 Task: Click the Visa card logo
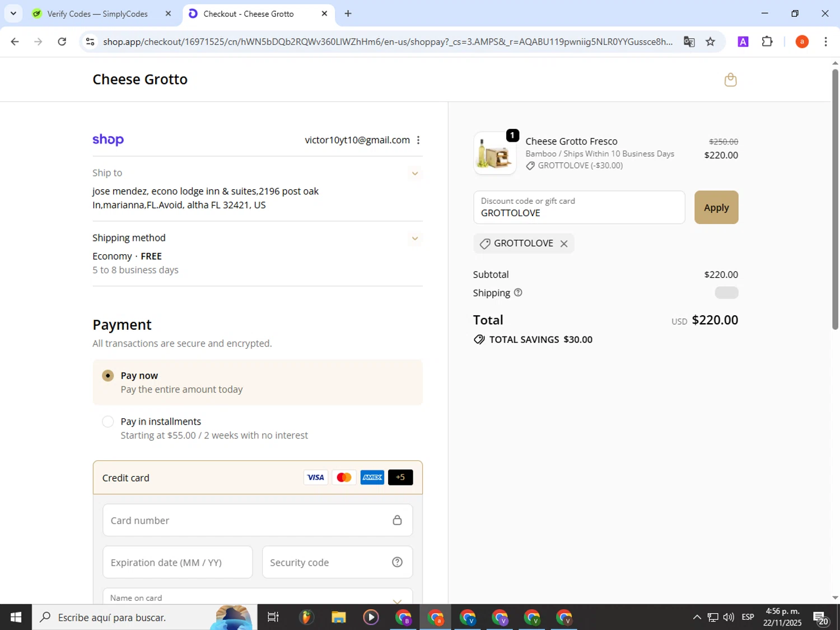tap(316, 477)
